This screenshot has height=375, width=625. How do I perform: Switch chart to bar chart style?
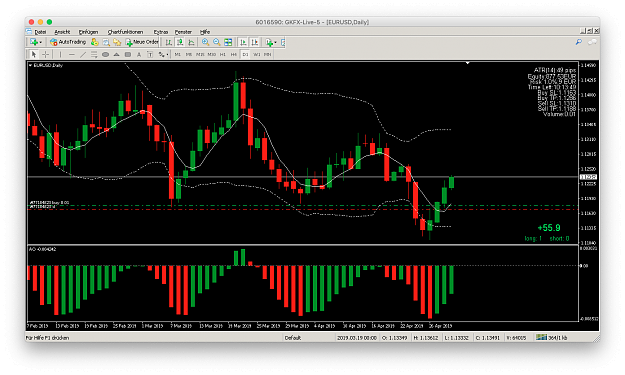pyautogui.click(x=169, y=42)
